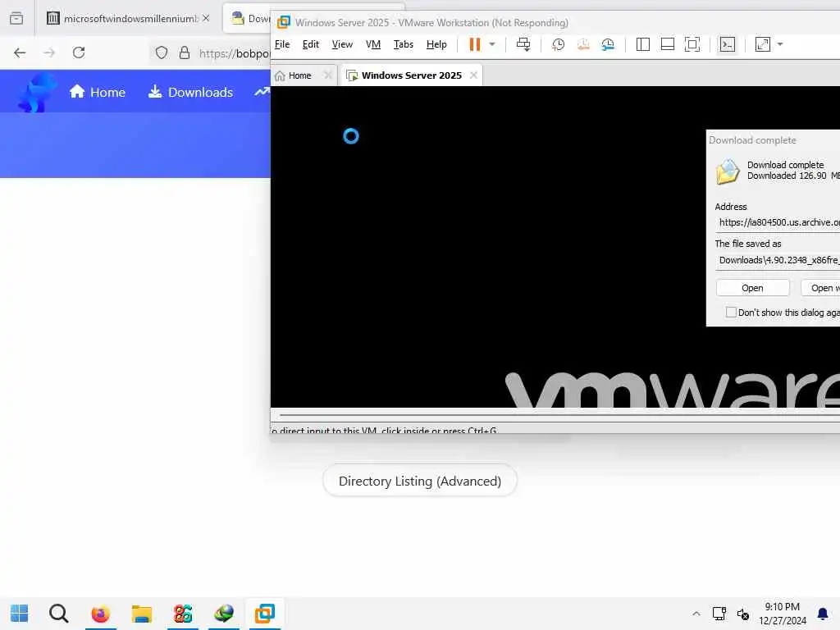Click the blue site logo in browser
Viewport: 840px width, 630px height.
pos(36,93)
